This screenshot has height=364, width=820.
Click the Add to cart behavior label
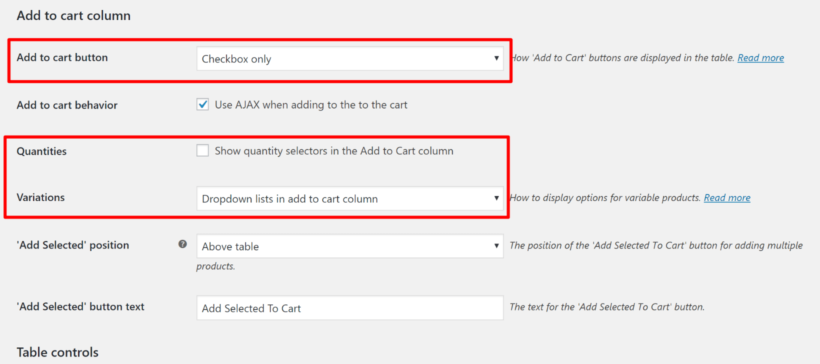click(67, 105)
